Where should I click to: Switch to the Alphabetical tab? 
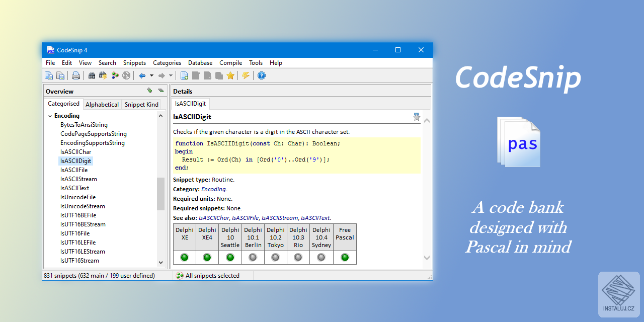point(102,105)
